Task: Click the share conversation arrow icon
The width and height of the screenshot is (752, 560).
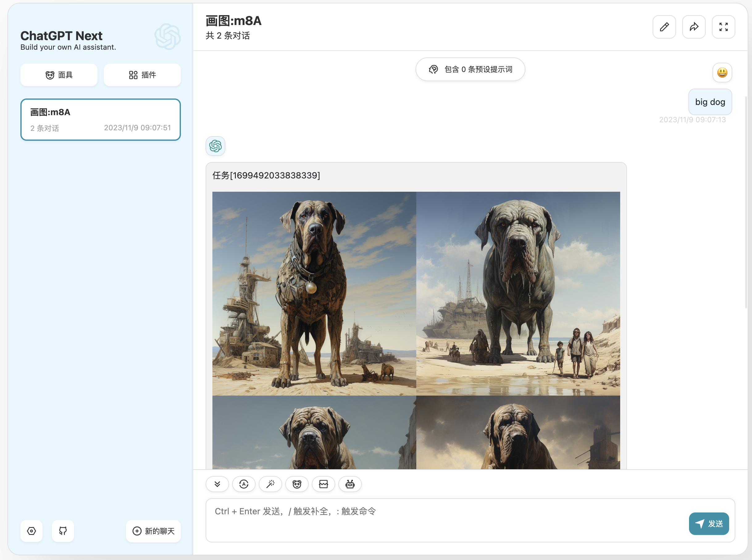Action: point(693,27)
